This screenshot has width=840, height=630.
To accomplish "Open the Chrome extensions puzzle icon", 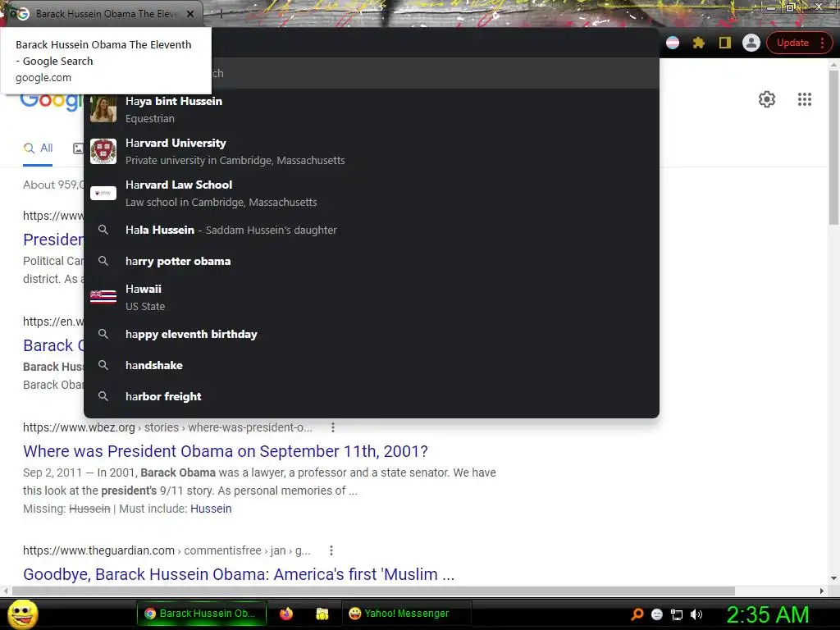I will (x=699, y=43).
